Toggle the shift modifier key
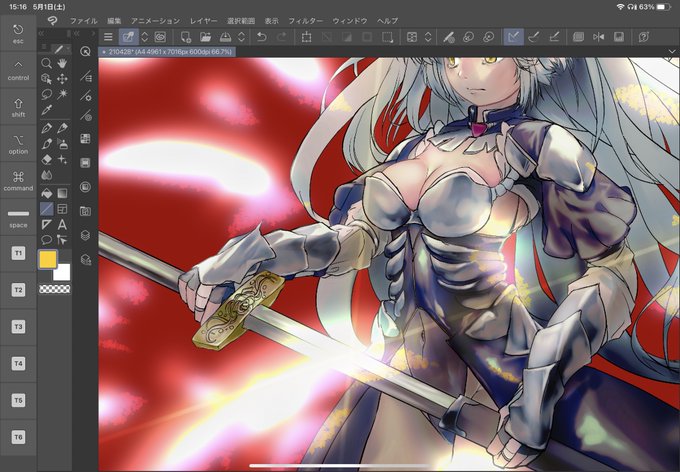The image size is (680, 472). [x=18, y=108]
